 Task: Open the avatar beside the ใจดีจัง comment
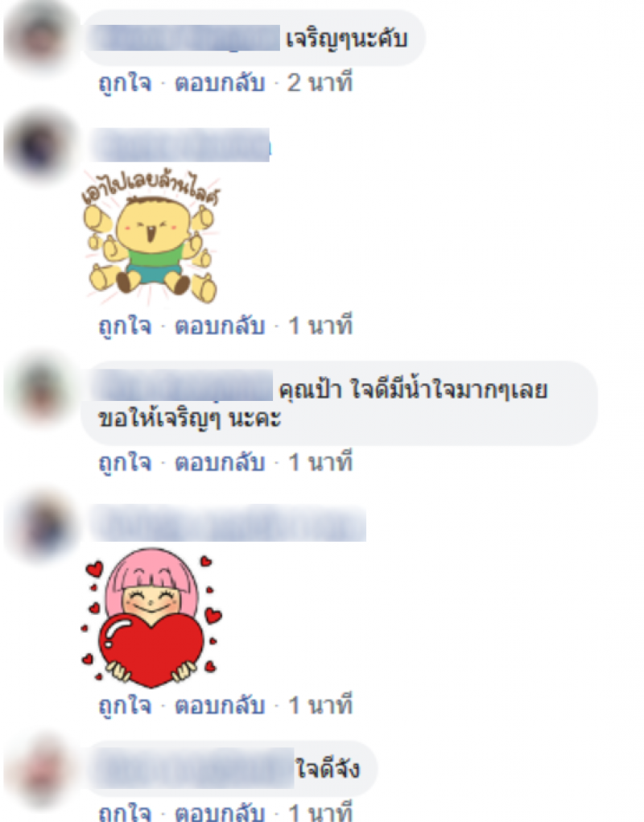(x=41, y=770)
